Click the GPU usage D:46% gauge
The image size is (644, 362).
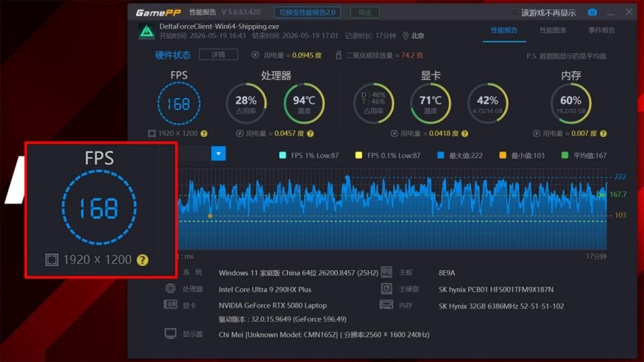374,103
